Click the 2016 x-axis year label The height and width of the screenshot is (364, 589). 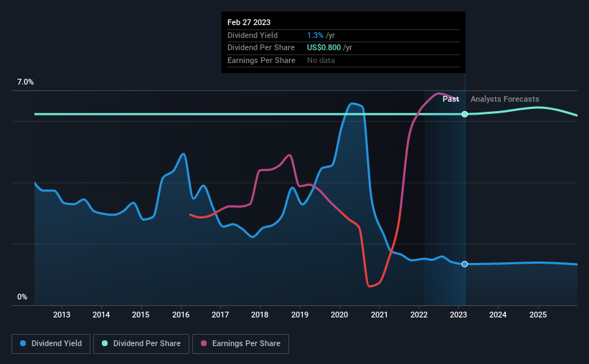[x=181, y=315]
